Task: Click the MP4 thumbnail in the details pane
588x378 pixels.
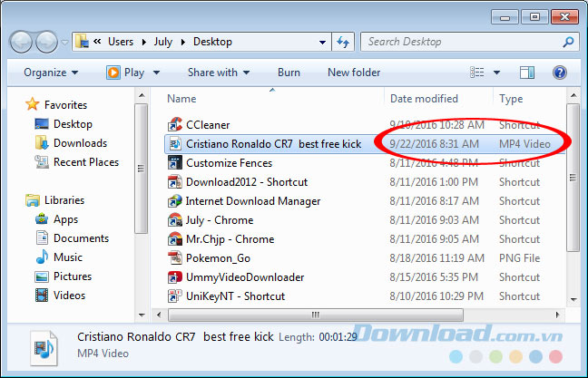Action: tap(44, 348)
